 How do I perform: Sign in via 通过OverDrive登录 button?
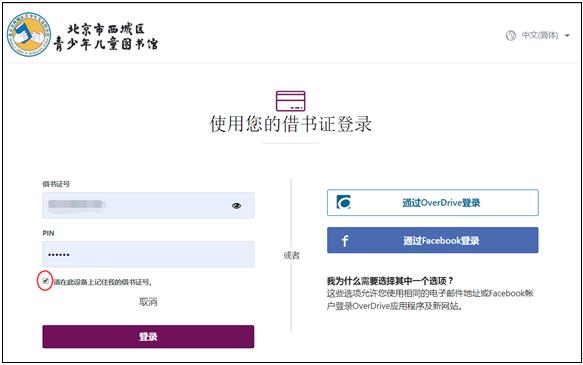point(433,203)
